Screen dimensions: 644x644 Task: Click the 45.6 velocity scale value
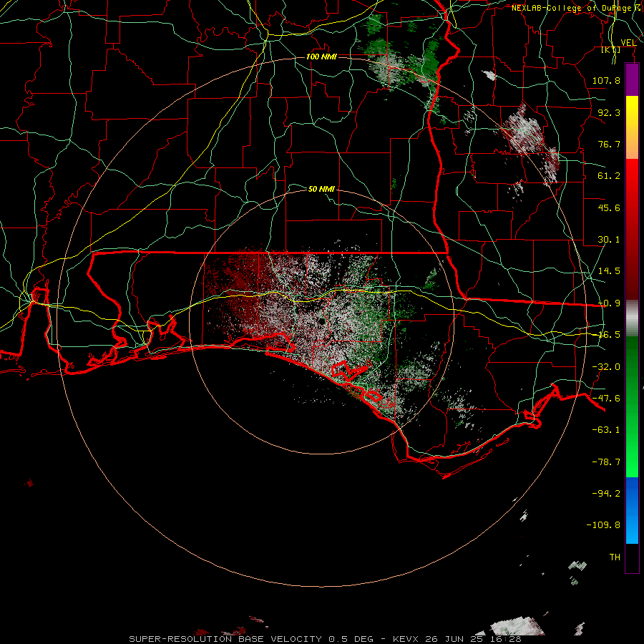coord(609,208)
